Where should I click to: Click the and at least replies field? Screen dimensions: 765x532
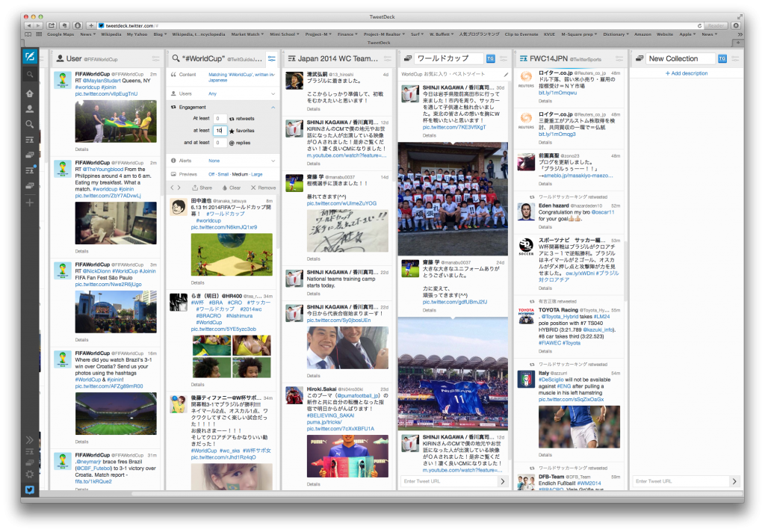point(220,143)
